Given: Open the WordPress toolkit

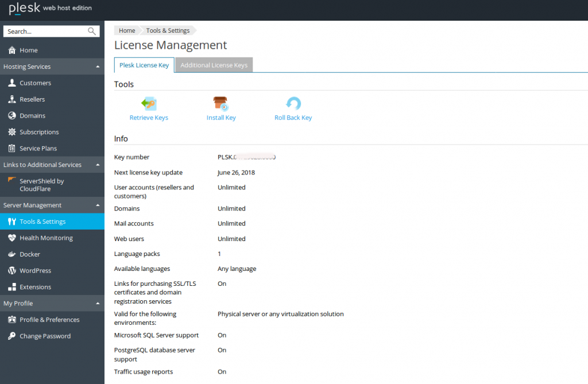Looking at the screenshot, I should click(x=37, y=270).
